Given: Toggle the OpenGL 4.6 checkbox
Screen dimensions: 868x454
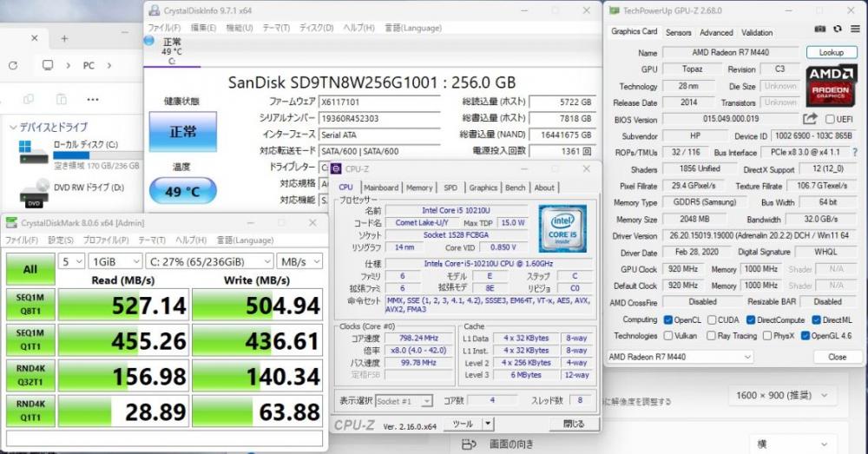Looking at the screenshot, I should coord(806,336).
